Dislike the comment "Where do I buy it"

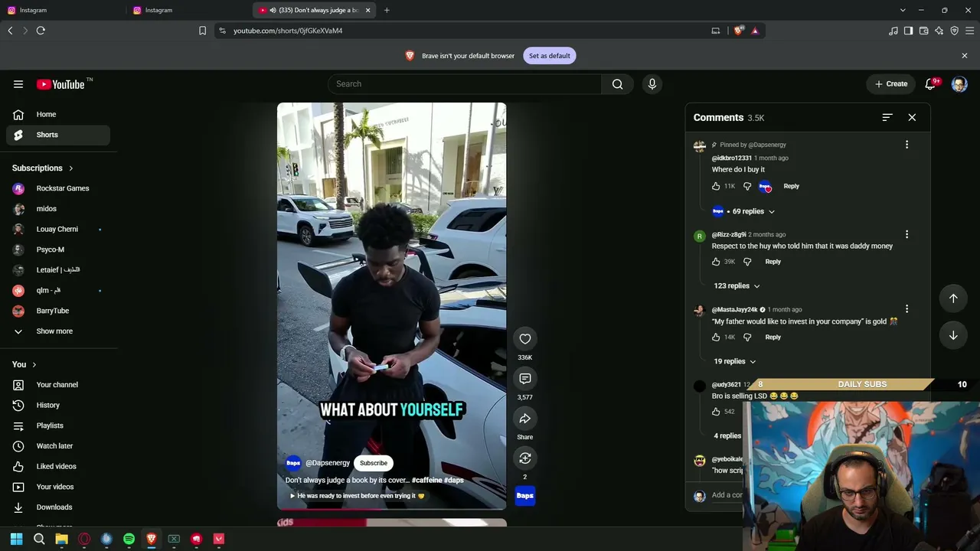click(x=747, y=186)
